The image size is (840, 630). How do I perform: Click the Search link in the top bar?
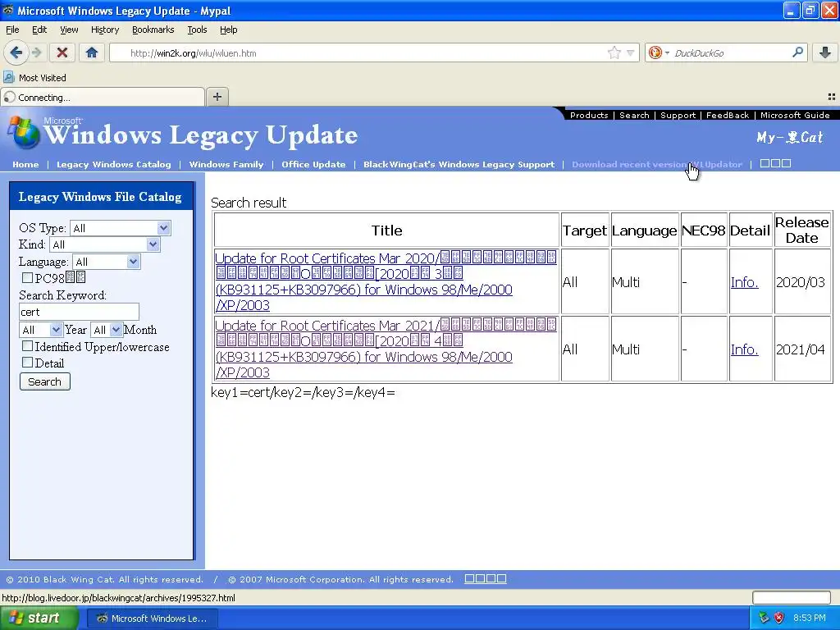pyautogui.click(x=634, y=115)
